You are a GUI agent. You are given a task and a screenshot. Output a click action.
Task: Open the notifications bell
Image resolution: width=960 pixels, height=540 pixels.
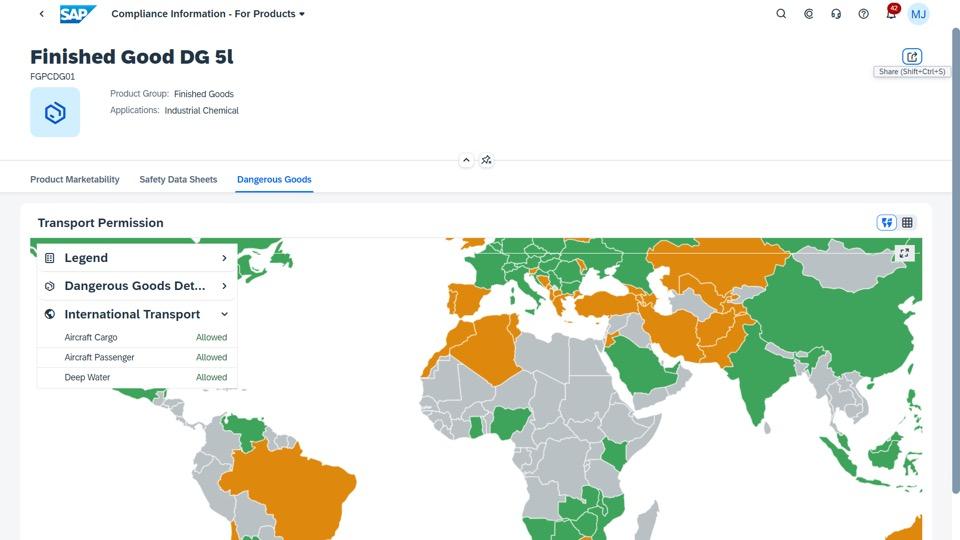pos(891,14)
